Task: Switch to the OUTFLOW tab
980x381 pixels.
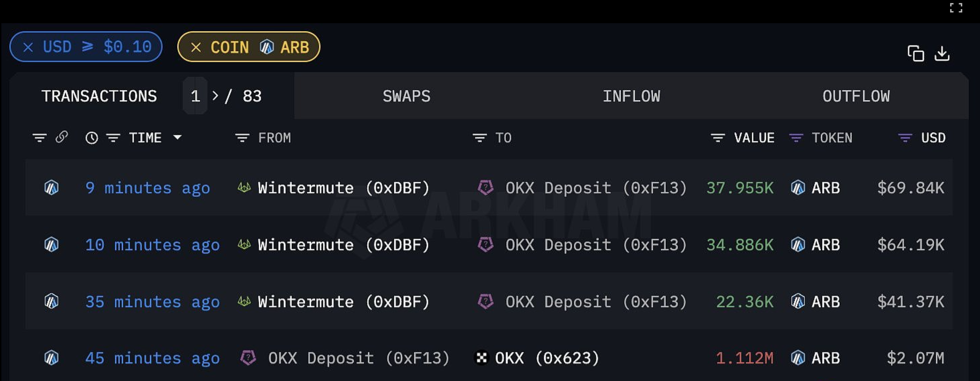Action: coord(855,96)
